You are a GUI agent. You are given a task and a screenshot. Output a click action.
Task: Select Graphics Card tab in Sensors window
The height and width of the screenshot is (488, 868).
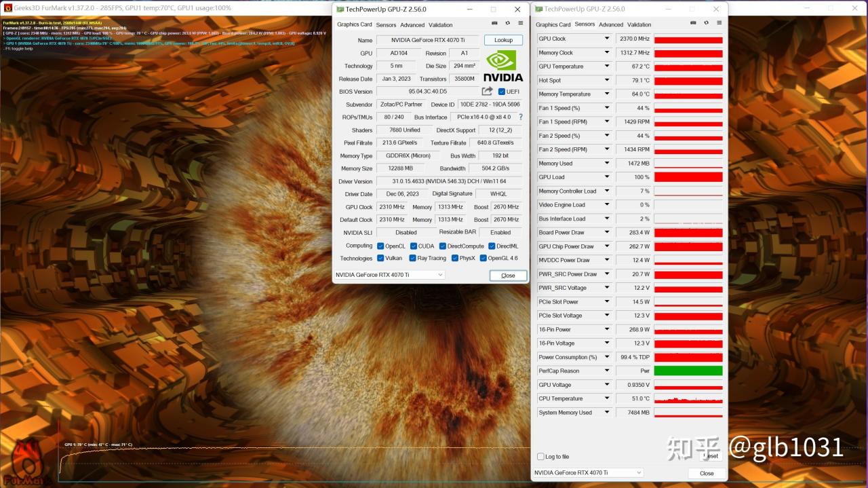pos(553,24)
